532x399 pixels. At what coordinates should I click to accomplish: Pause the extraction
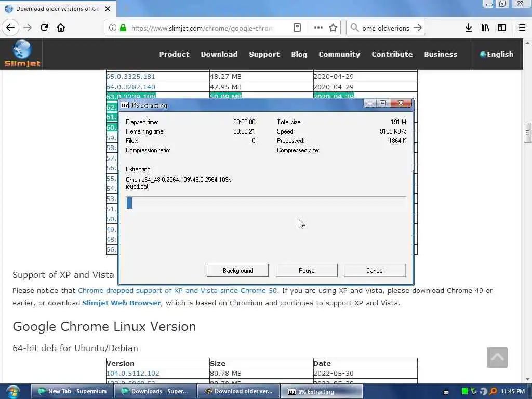pyautogui.click(x=307, y=270)
